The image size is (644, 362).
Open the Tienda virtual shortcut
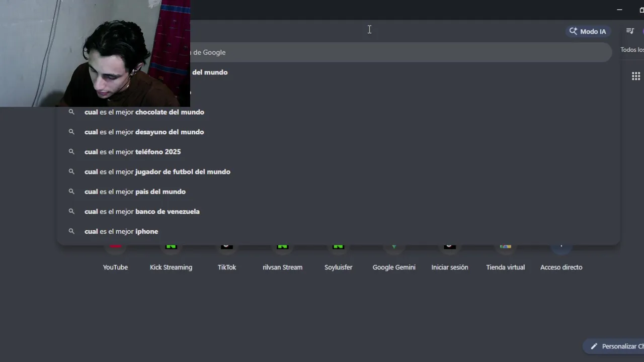pyautogui.click(x=506, y=259)
